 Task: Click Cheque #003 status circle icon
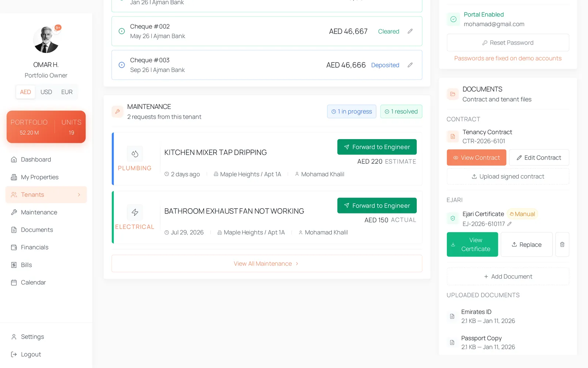(122, 65)
